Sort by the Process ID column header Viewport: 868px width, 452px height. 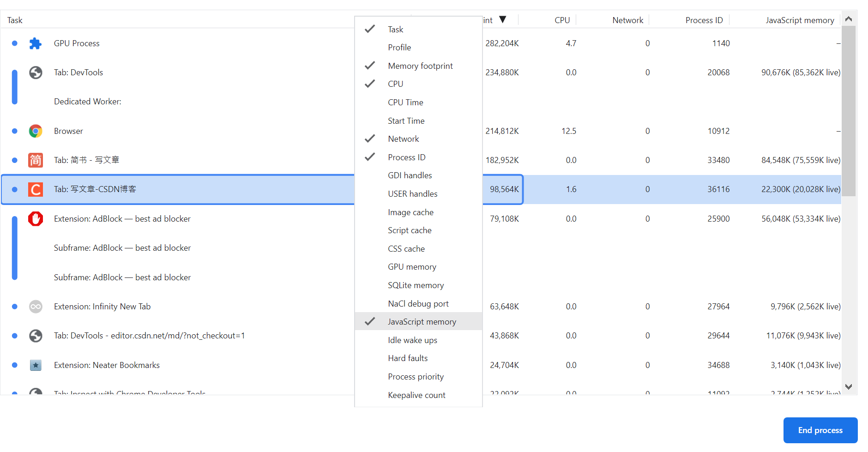click(x=704, y=20)
